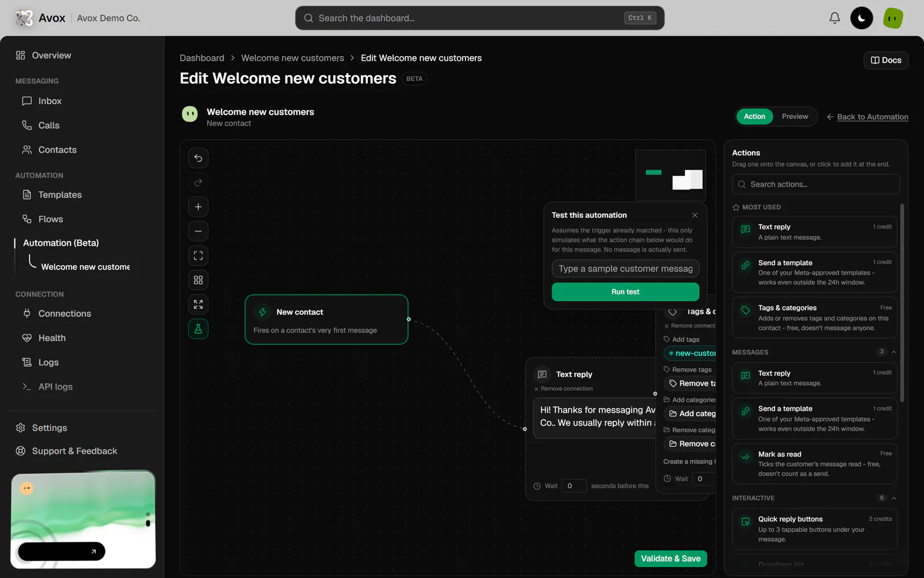Open the notifications bell

tap(834, 18)
